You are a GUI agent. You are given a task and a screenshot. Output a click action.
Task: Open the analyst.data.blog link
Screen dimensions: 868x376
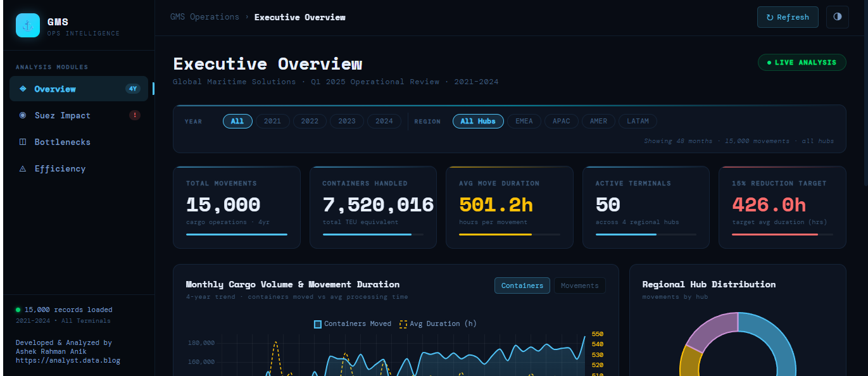pyautogui.click(x=68, y=361)
